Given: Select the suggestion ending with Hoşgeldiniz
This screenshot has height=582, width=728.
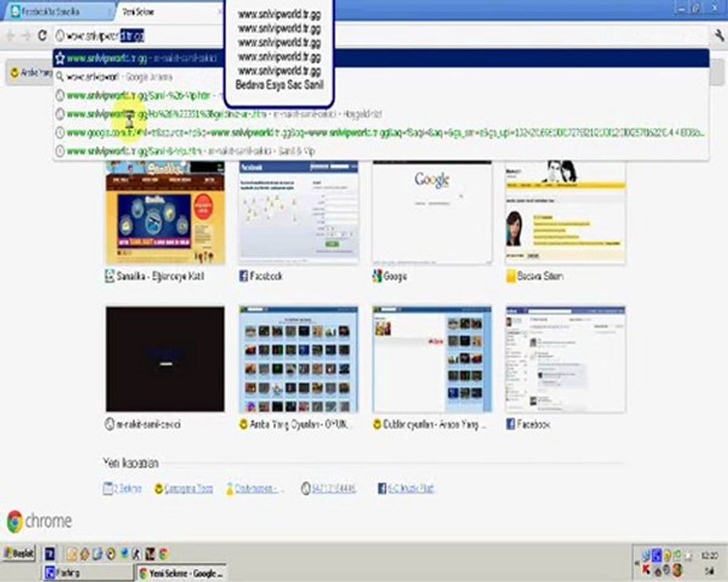Looking at the screenshot, I should 381,114.
